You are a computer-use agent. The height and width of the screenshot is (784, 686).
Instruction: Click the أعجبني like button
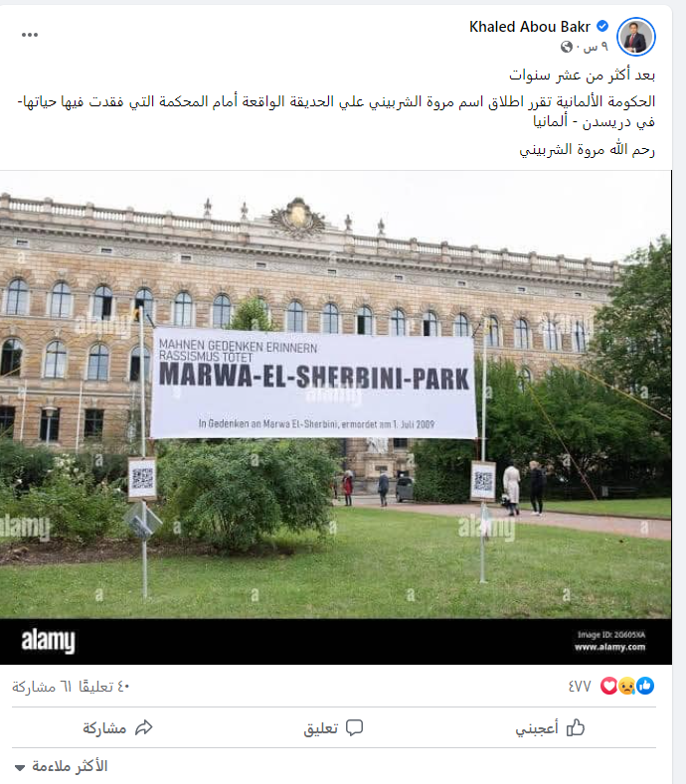(x=550, y=728)
